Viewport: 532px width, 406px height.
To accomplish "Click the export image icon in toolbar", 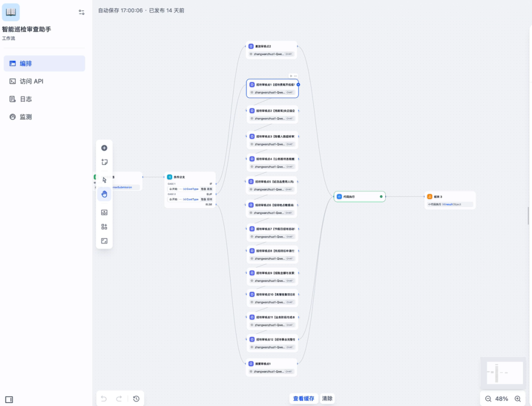I will click(104, 213).
